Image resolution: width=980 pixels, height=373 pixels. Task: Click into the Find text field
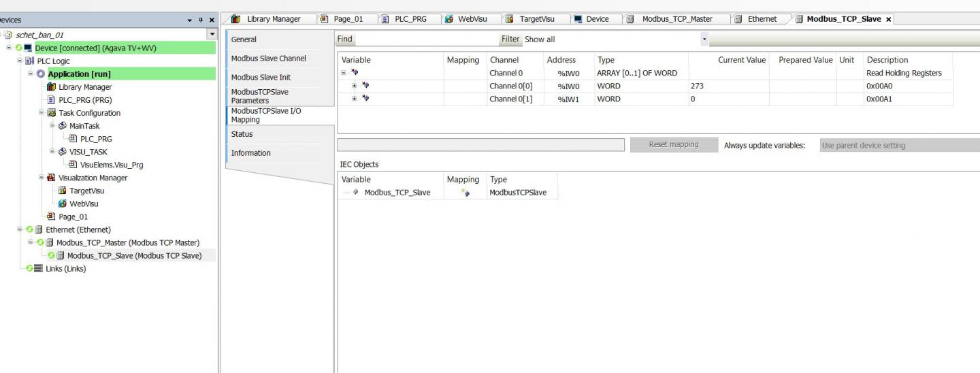(425, 39)
